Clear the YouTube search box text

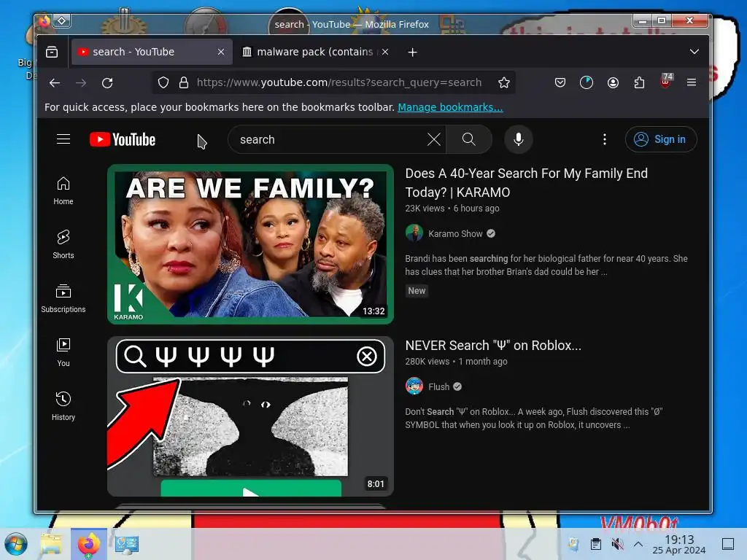click(x=433, y=139)
